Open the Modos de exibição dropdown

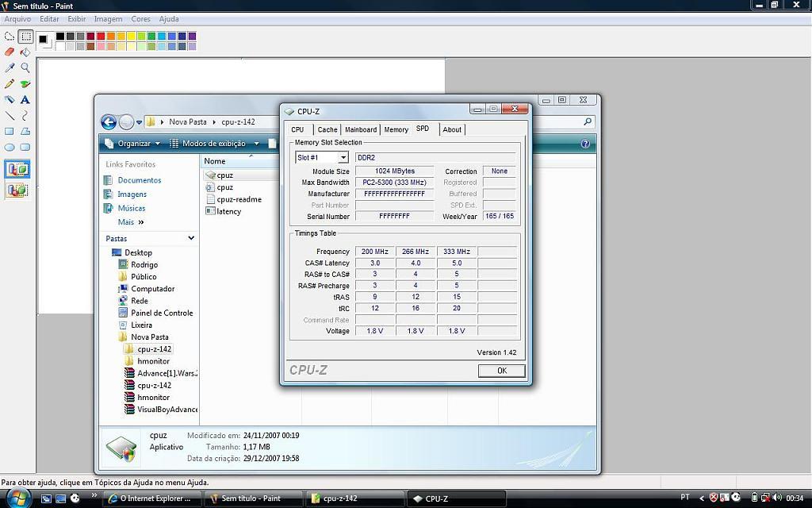(215, 144)
